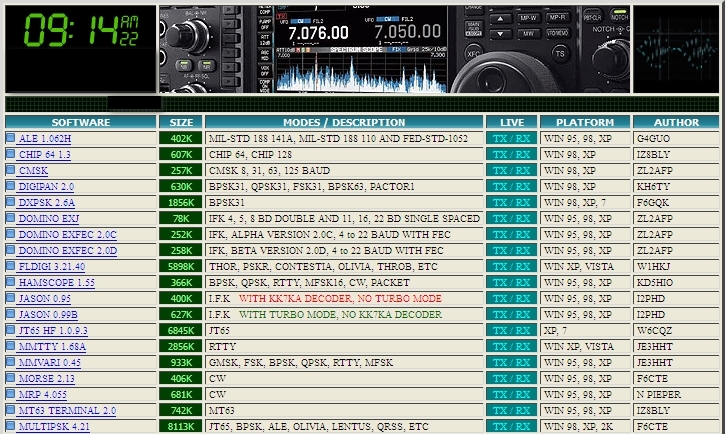Click the 5898K size cell
Screen dimensions: 726x434
[181, 266]
